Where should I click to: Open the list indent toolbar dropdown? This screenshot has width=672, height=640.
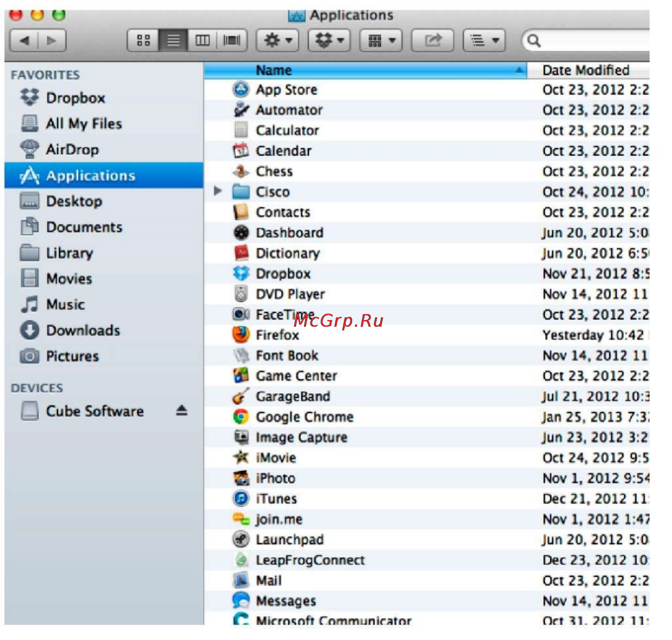click(x=484, y=40)
